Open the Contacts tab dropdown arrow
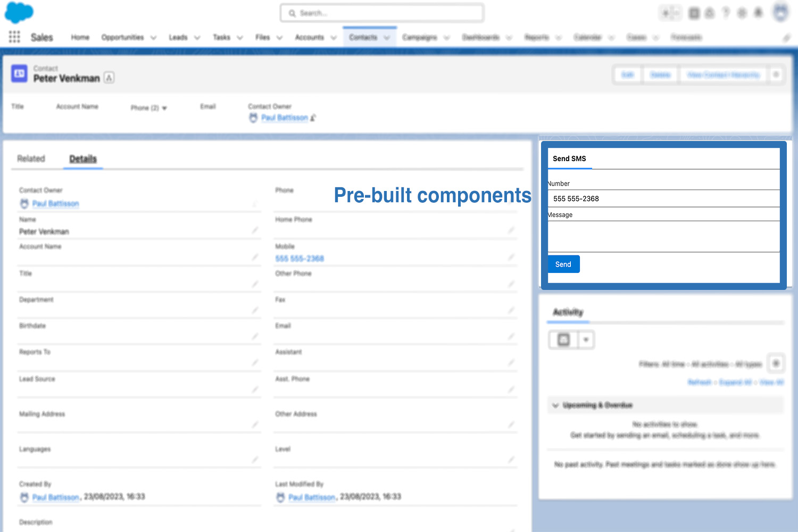Image resolution: width=798 pixels, height=532 pixels. [387, 37]
